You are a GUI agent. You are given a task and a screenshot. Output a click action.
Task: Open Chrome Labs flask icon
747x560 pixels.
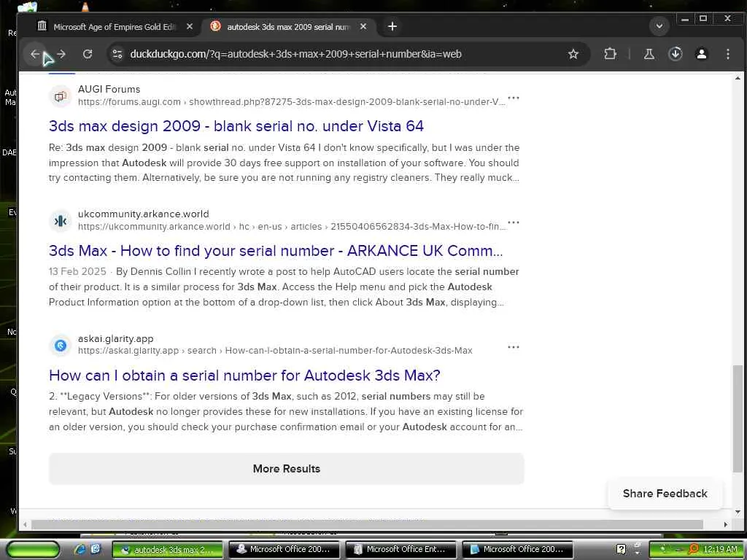(x=649, y=54)
